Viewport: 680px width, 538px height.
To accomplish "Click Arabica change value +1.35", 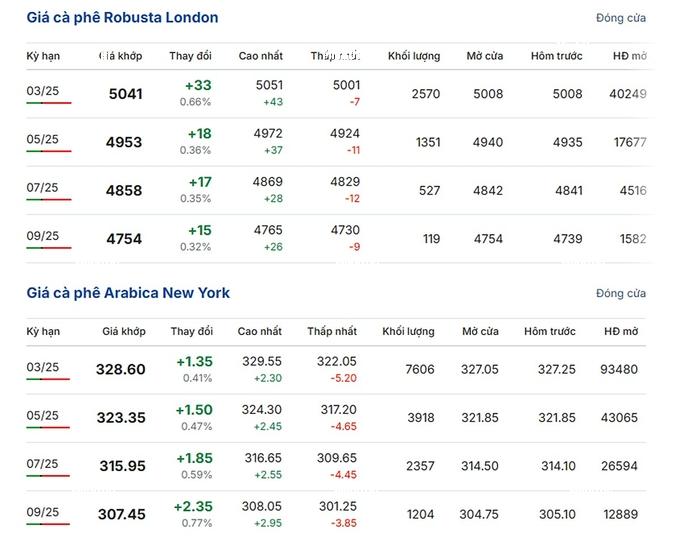I will click(x=195, y=362).
